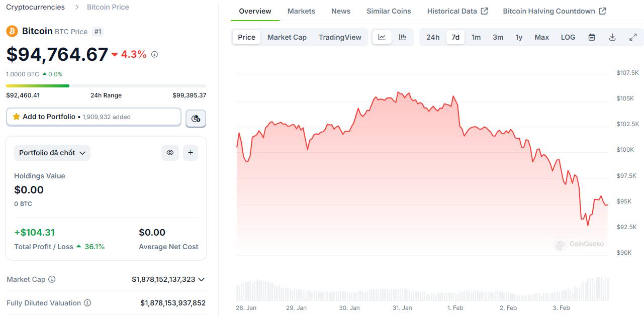The height and width of the screenshot is (316, 644).
Task: Show Fully Diluted Valuation info icon
Action: coord(87,303)
